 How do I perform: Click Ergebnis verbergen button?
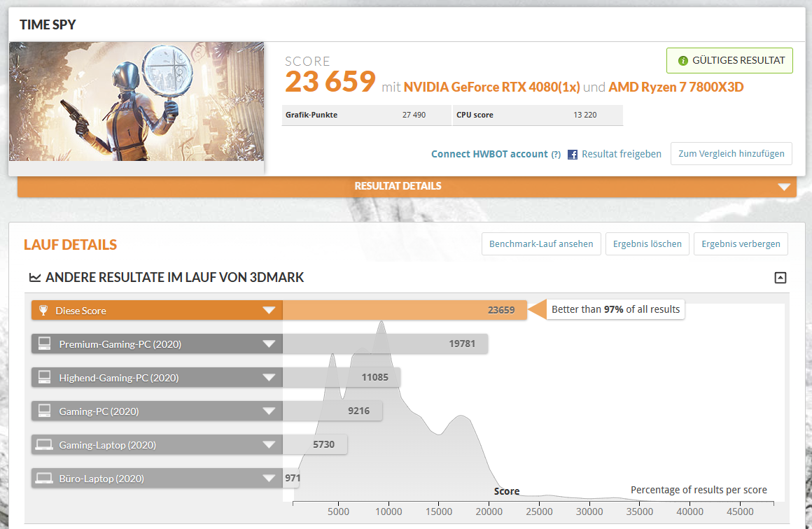pyautogui.click(x=741, y=244)
